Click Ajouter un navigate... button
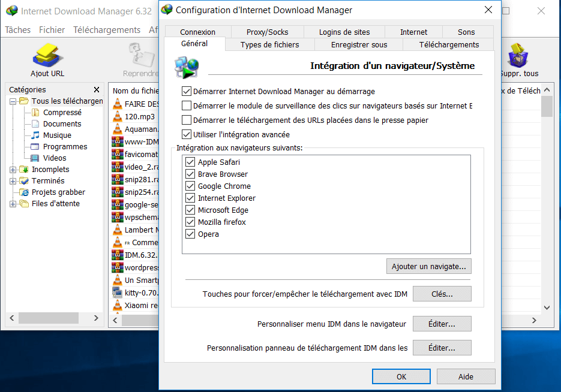The image size is (561, 392). point(428,266)
